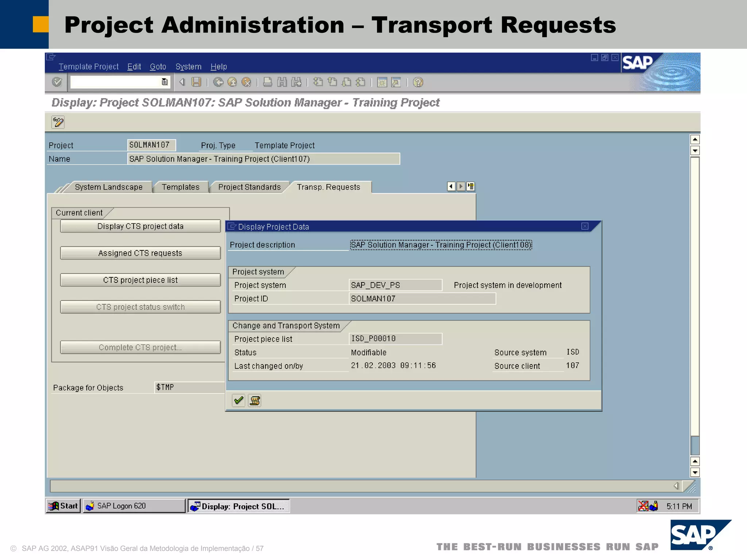Click the Print icon in the toolbar
The width and height of the screenshot is (747, 560).
[267, 82]
